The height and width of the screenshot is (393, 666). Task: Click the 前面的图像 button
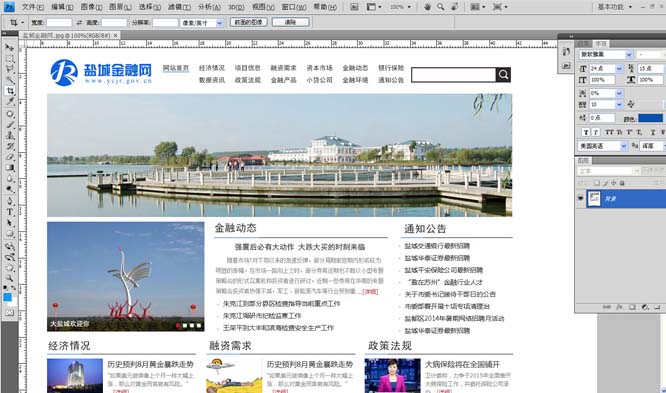point(248,22)
